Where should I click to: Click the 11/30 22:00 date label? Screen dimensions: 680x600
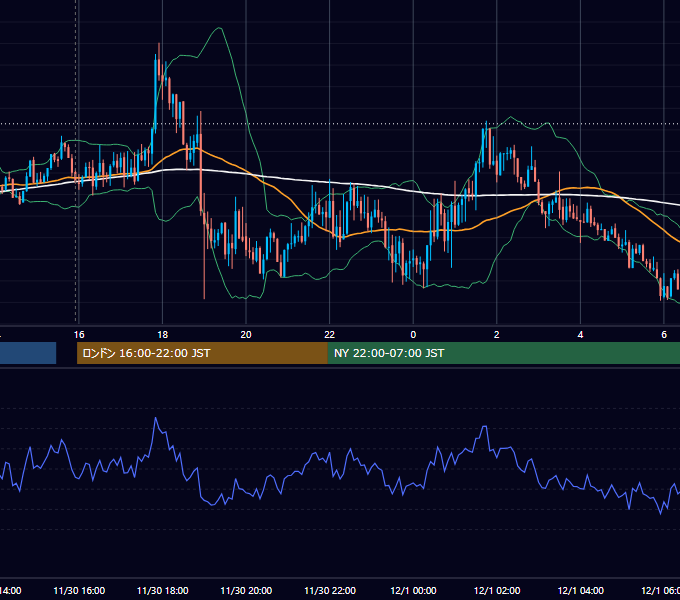click(x=330, y=591)
